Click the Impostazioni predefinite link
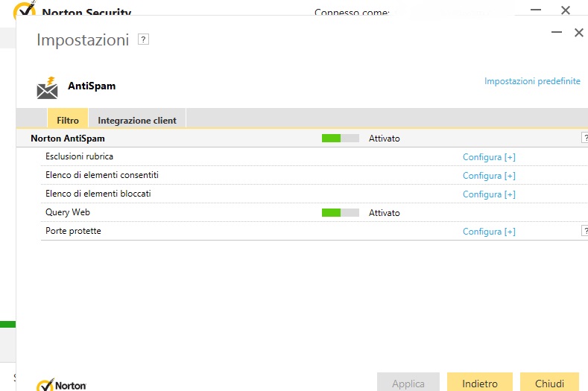Viewport: 588px width, 391px height. (532, 81)
